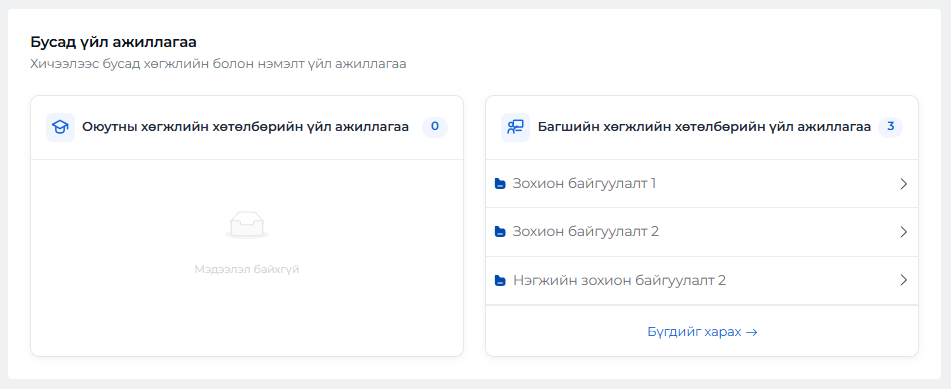
Task: Click the count badge showing 3
Action: pyautogui.click(x=890, y=127)
